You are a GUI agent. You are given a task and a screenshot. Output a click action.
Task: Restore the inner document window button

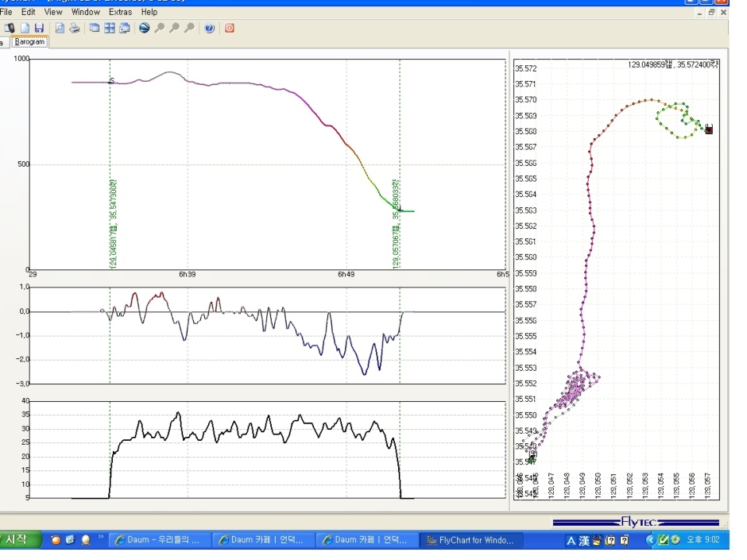pyautogui.click(x=711, y=13)
